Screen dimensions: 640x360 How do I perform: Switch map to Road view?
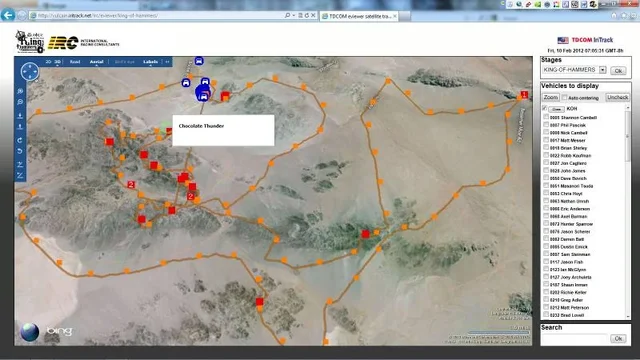pyautogui.click(x=75, y=62)
